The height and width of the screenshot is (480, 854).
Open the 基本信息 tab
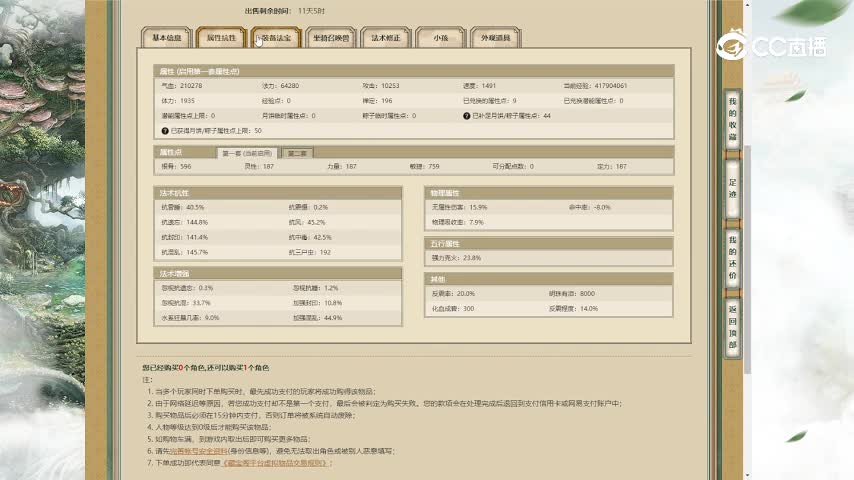[167, 38]
